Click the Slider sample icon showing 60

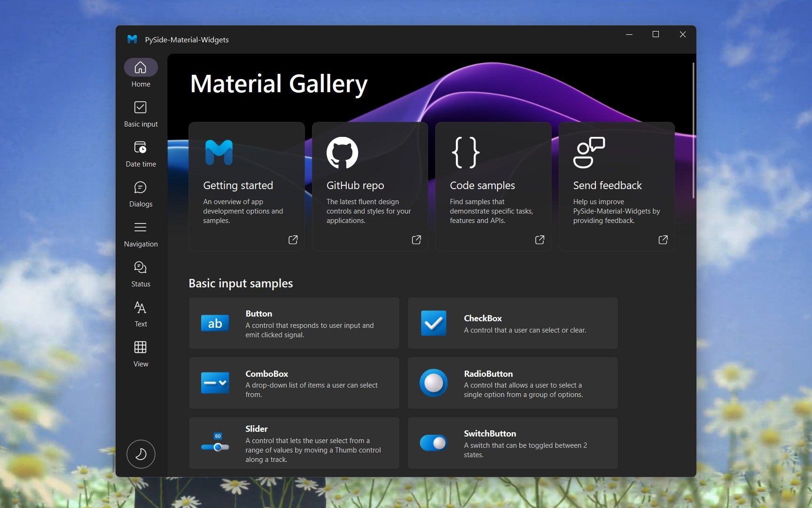215,443
